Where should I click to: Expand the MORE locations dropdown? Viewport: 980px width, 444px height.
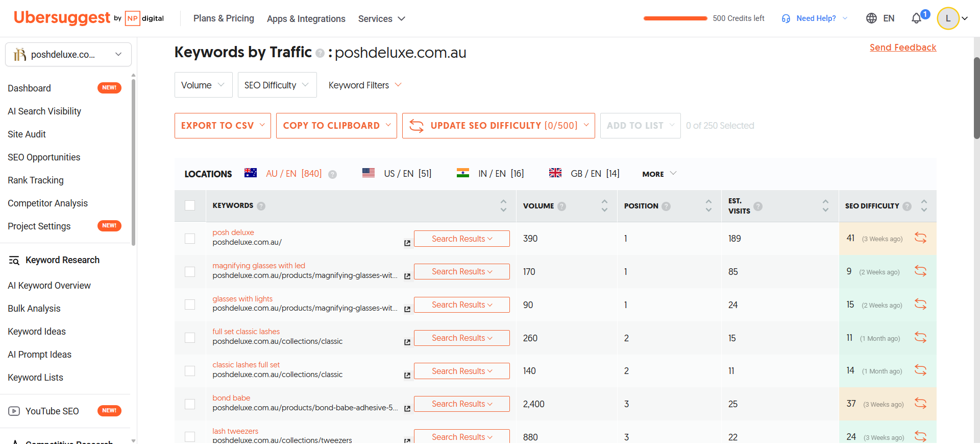click(659, 174)
